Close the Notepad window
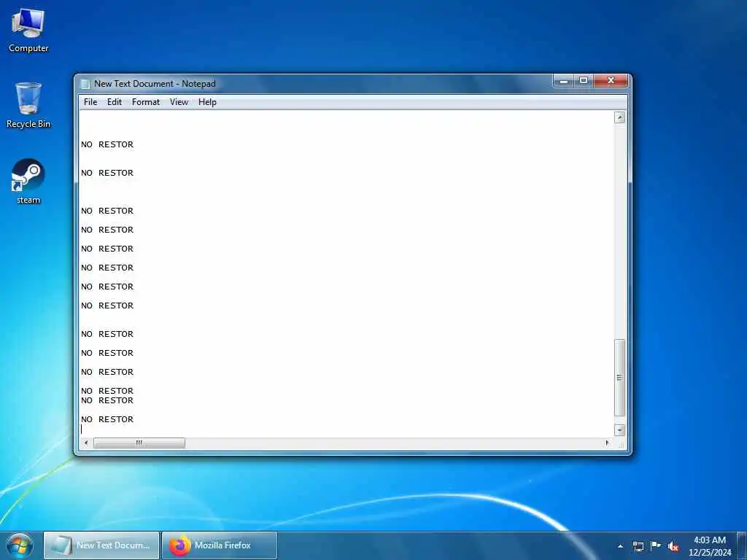This screenshot has height=560, width=747. (611, 81)
